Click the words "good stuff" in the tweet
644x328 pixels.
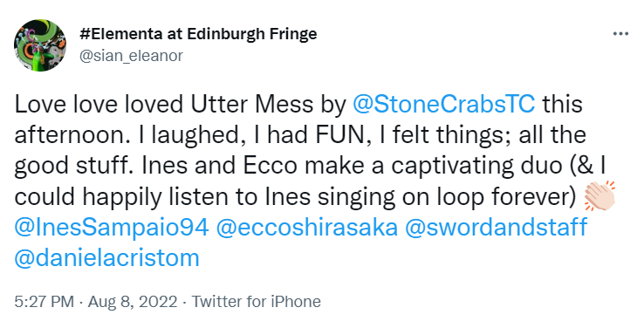pyautogui.click(x=75, y=166)
